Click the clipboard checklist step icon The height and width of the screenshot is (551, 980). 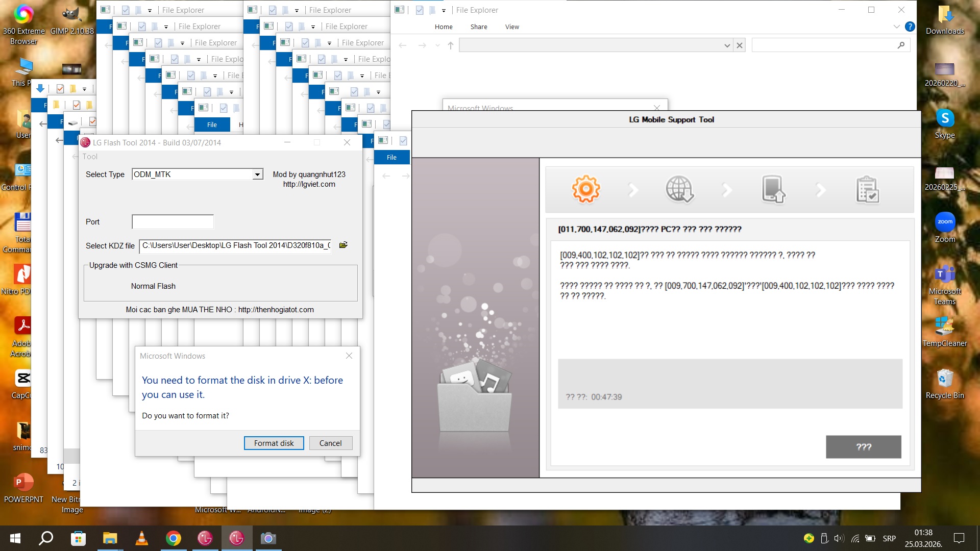click(x=867, y=189)
